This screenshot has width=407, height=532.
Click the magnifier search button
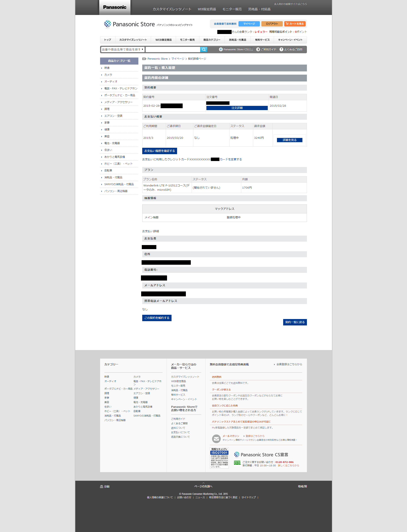tap(204, 49)
